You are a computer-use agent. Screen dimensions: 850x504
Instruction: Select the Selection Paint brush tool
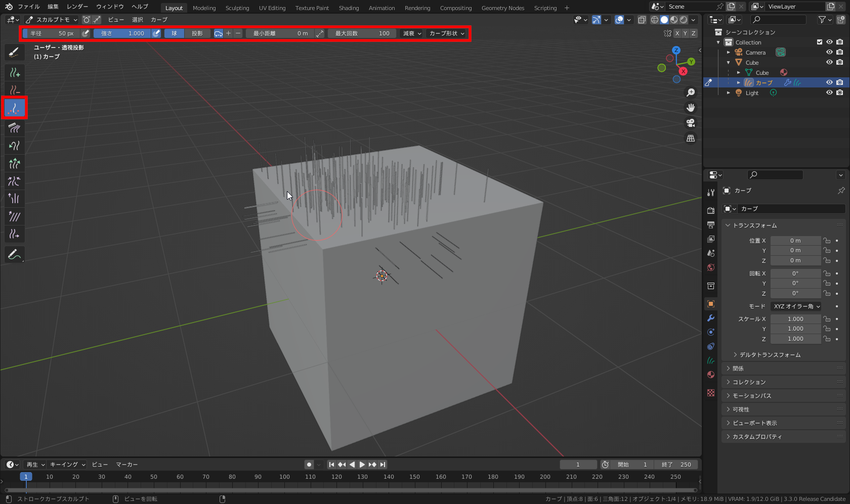(14, 52)
